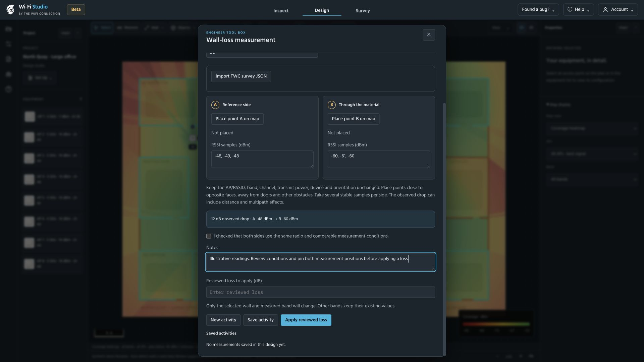Viewport: 644px width, 362px height.
Task: Click the Not placed status under point A
Action: [222, 133]
